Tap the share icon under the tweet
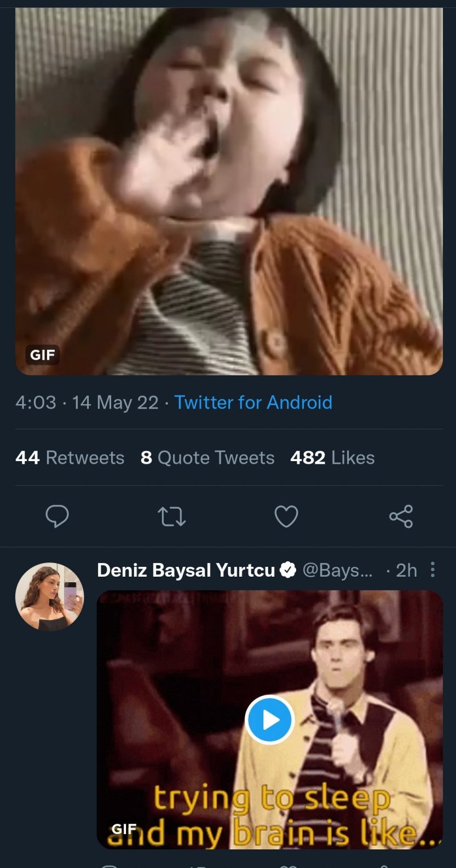Viewport: 456px width, 868px height. (x=401, y=516)
